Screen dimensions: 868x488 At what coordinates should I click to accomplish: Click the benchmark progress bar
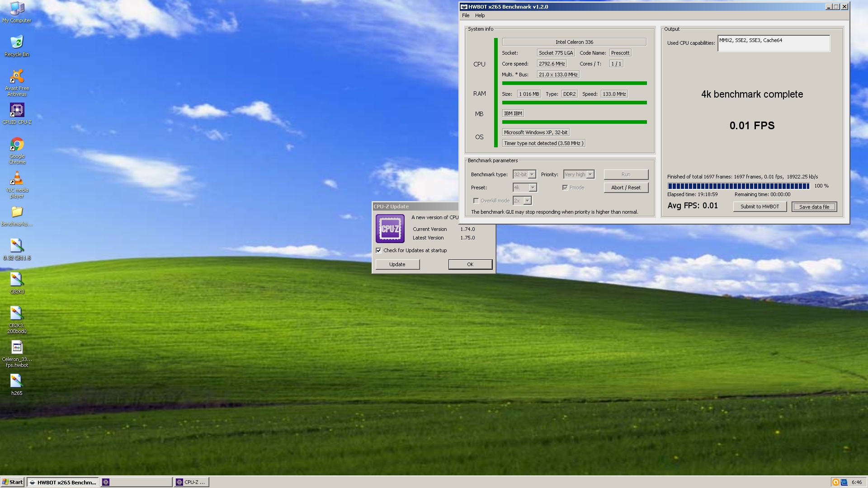point(739,186)
